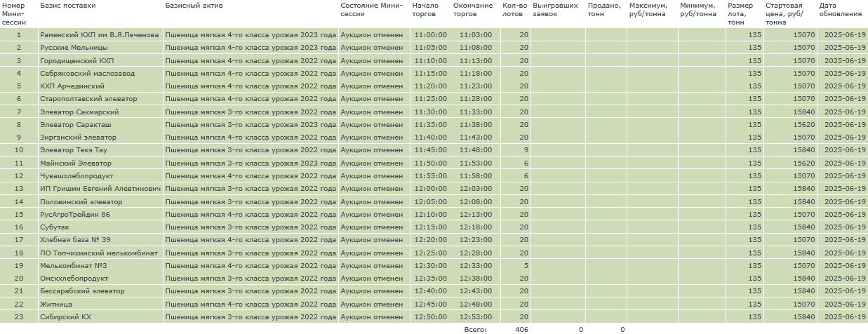Click start time 12:00:00 cell

tap(431, 189)
